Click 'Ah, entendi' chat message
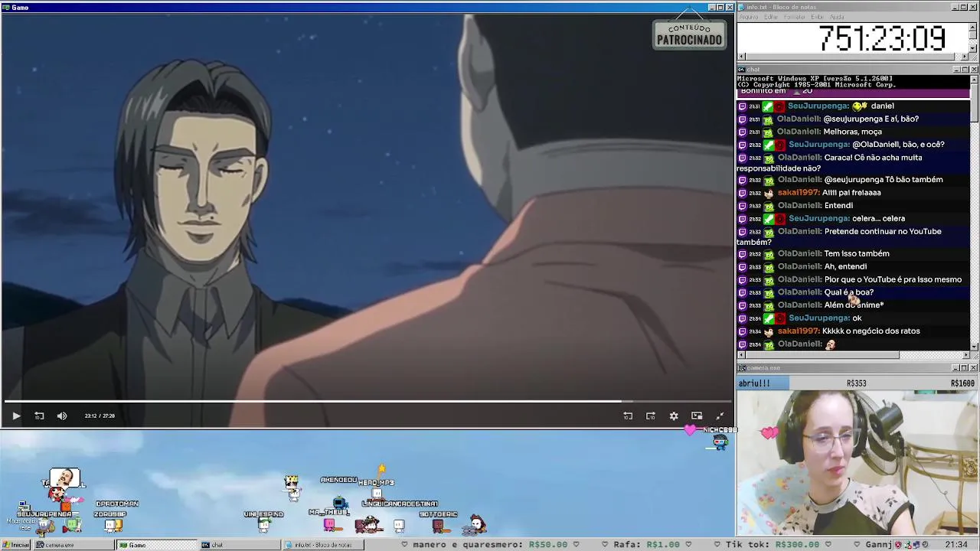Screen dimensions: 980x551 click(845, 267)
